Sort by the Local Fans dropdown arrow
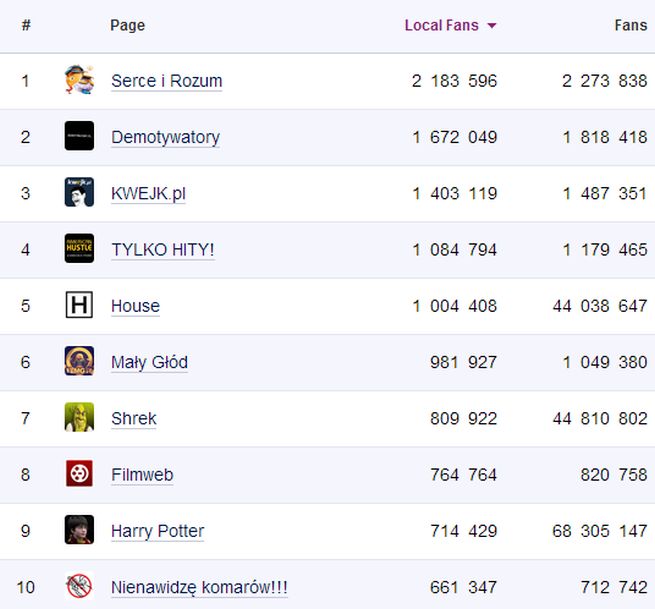 (492, 26)
